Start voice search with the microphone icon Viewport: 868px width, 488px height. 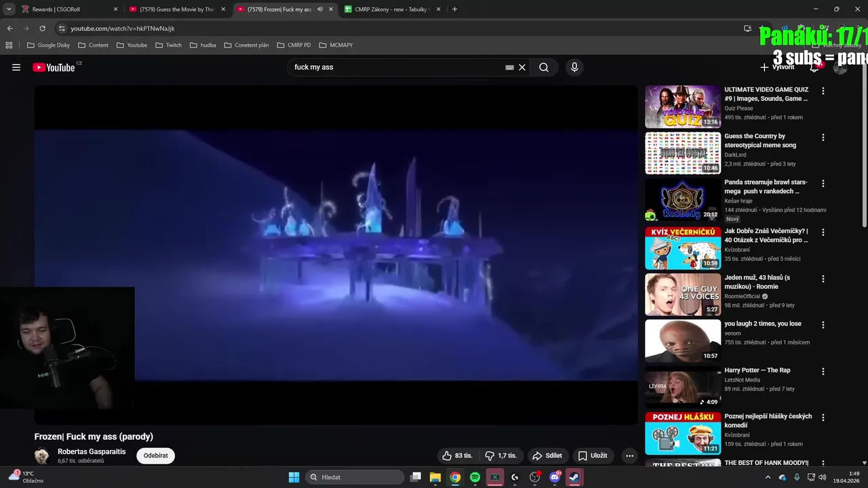coord(574,67)
